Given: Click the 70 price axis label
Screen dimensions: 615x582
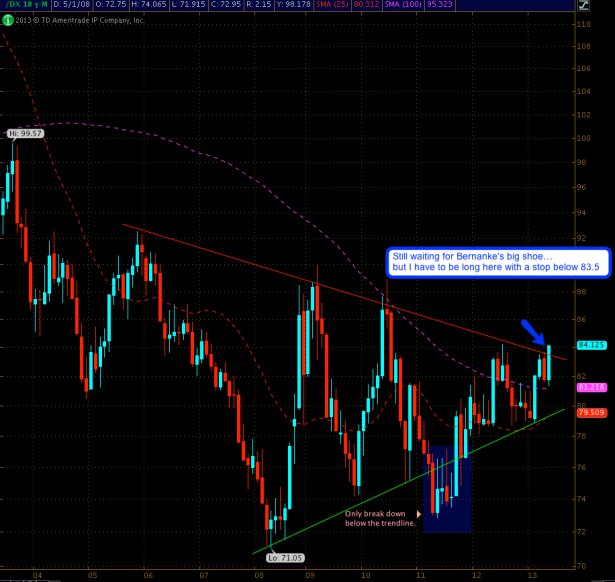Looking at the screenshot, I should [x=582, y=566].
